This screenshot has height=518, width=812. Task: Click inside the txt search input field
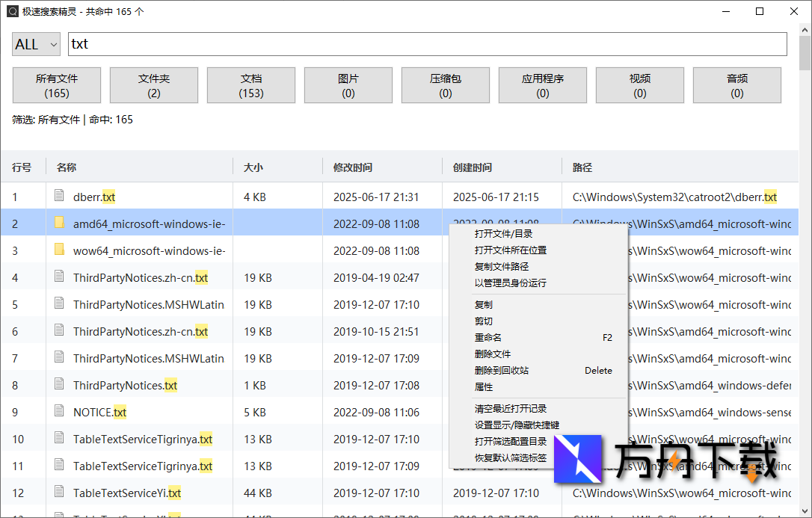299,44
